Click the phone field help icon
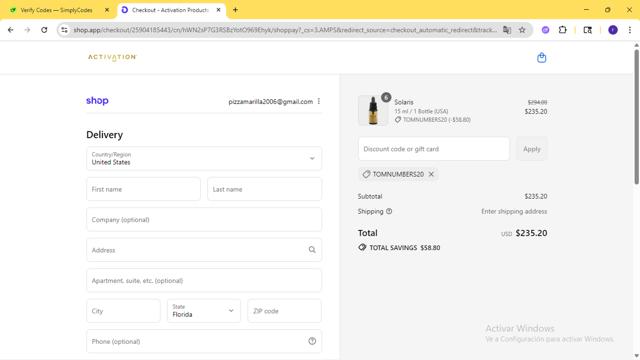Viewport: 640px width, 360px height. [312, 341]
